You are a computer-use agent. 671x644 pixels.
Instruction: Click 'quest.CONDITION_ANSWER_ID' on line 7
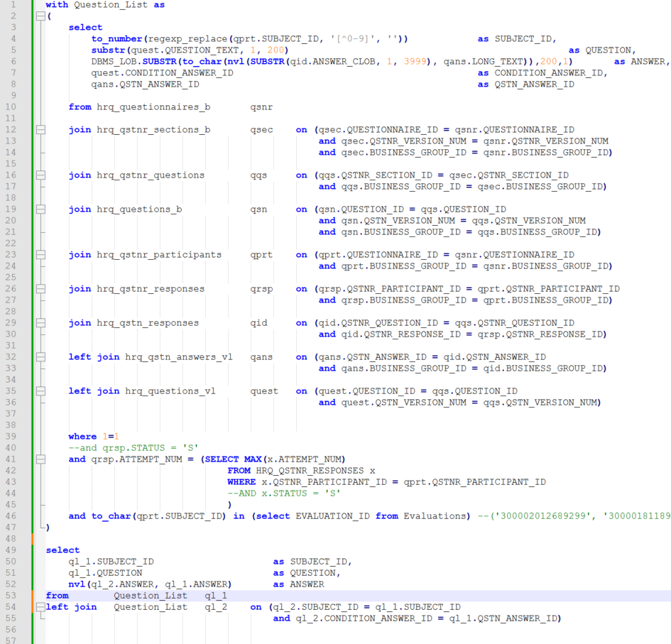[162, 73]
